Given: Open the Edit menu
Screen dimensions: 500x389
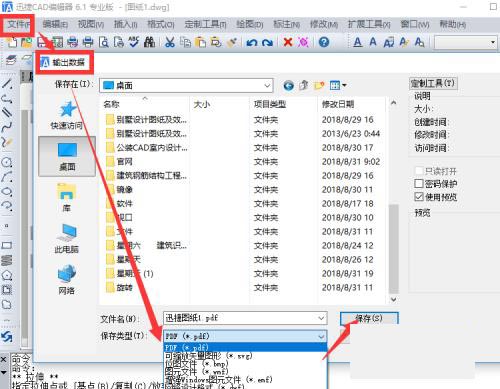Looking at the screenshot, I should 55,24.
